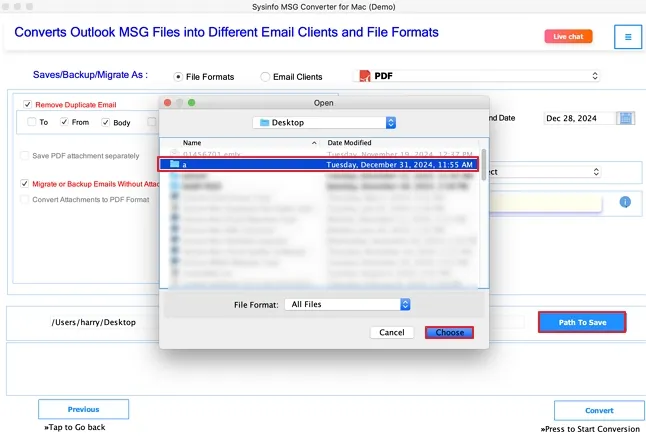This screenshot has width=646, height=442.
Task: Click the Desktop folder icon in the Open dialog
Action: [264, 122]
